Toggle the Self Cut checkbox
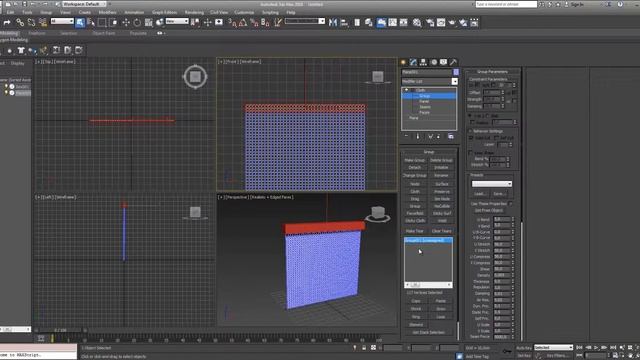 tap(497, 138)
